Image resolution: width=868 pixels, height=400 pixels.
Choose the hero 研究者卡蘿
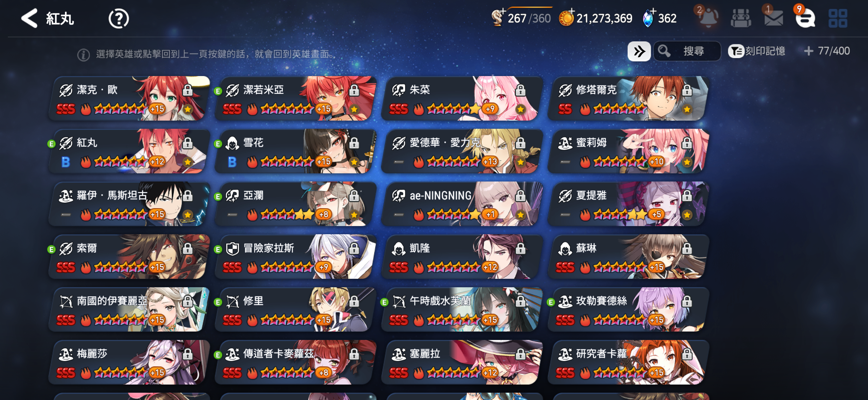tap(628, 362)
